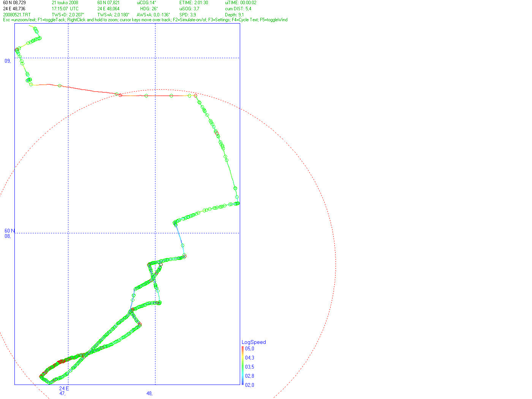Viewport: 532px width, 399px height.
Task: Click the cum DIST: 5,4 value
Action: pos(238,9)
